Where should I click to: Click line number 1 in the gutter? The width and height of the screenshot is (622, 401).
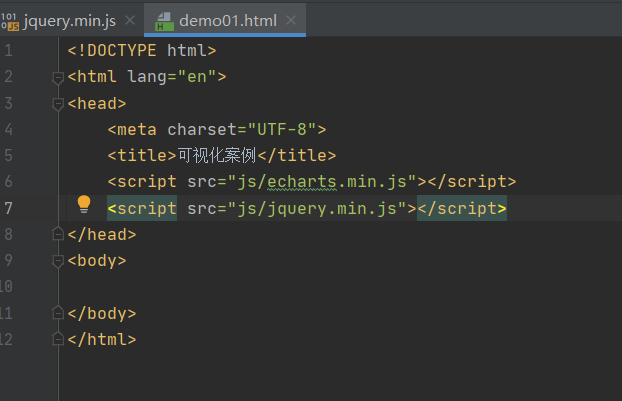click(x=8, y=50)
